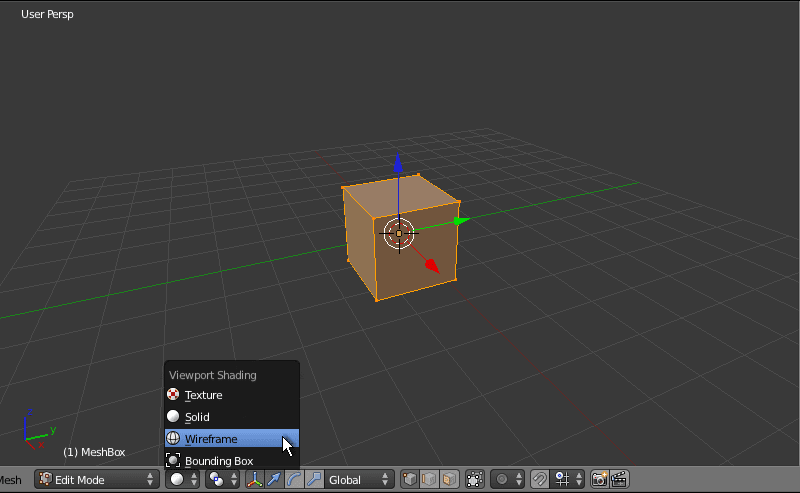800x493 pixels.
Task: Open the proportional editing dropdown
Action: click(x=508, y=480)
